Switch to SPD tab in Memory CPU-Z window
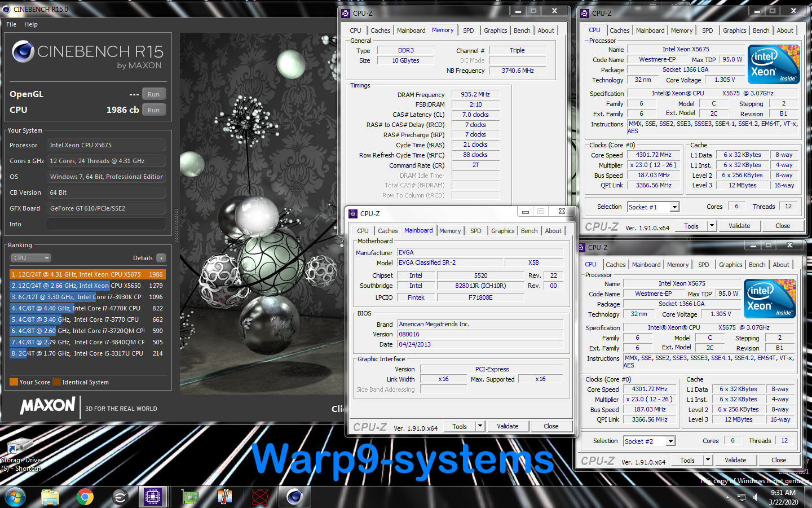Screen dimensions: 812x508 click(469, 30)
